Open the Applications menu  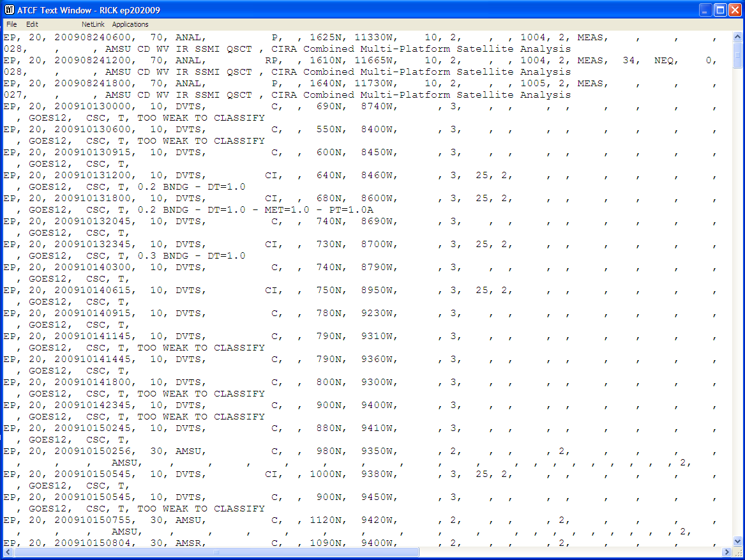click(x=130, y=24)
